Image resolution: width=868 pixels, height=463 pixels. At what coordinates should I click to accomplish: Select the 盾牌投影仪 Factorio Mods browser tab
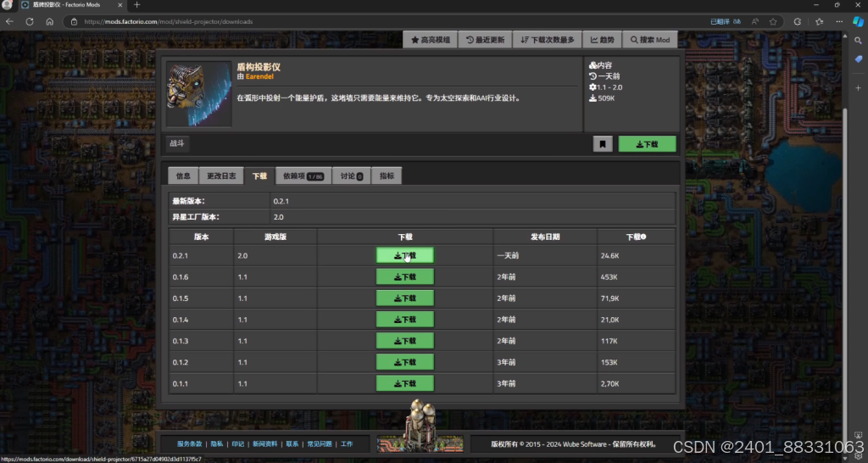point(72,5)
